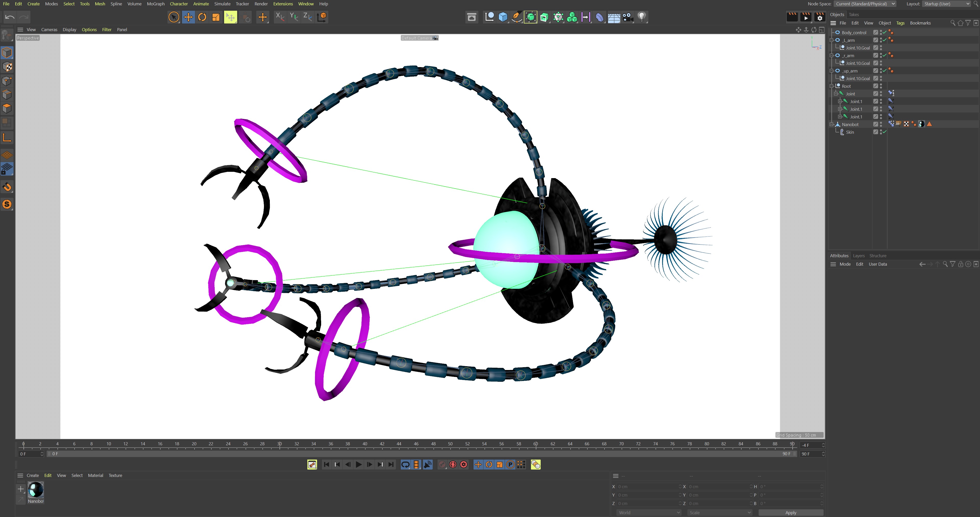Open the Material manager Create menu
This screenshot has height=517, width=980.
(33, 476)
